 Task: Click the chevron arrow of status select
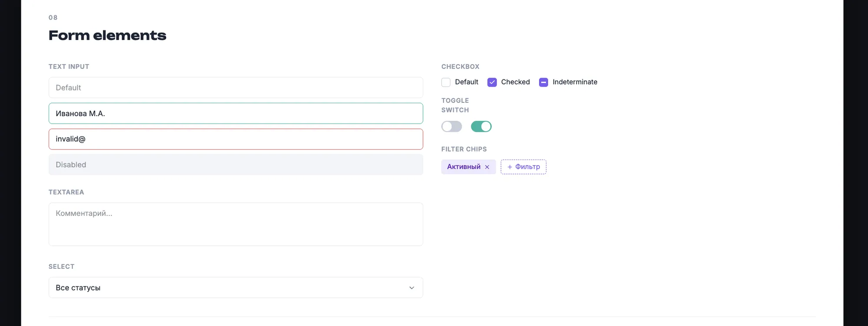click(411, 288)
